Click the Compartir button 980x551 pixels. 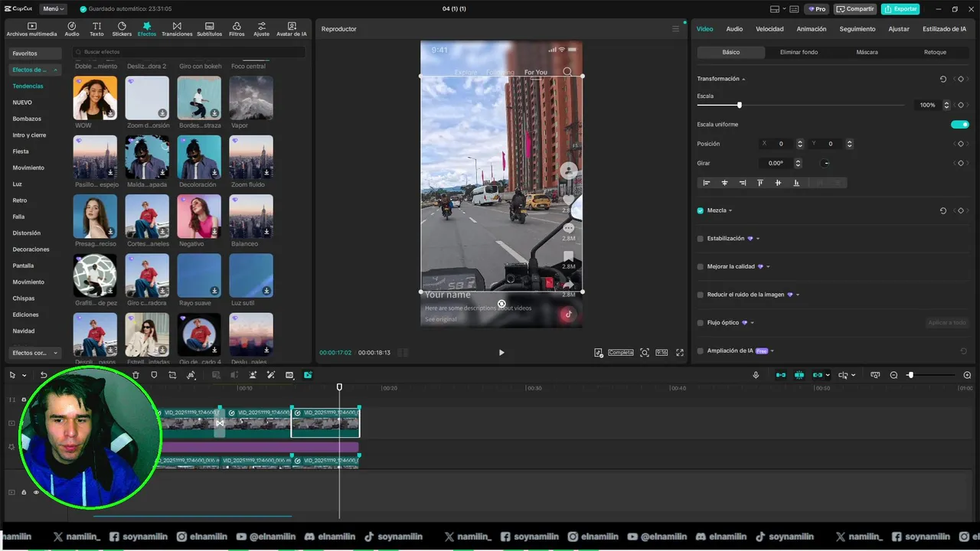pyautogui.click(x=855, y=9)
